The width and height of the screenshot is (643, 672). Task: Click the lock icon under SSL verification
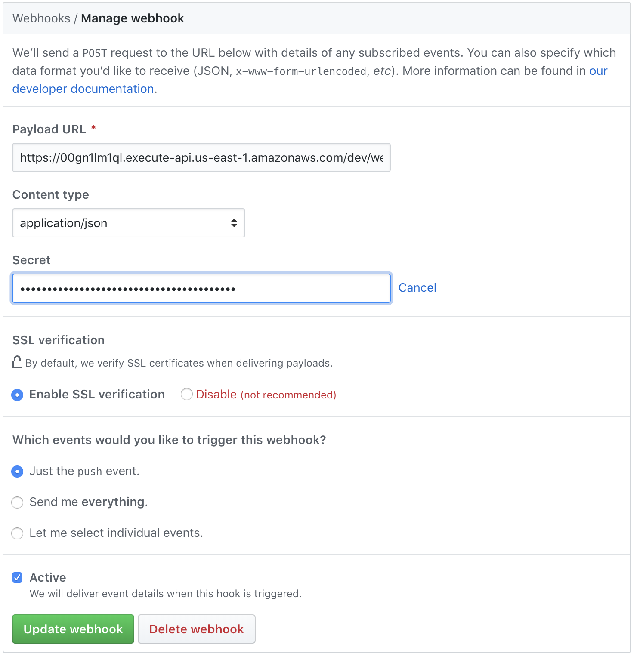[17, 362]
